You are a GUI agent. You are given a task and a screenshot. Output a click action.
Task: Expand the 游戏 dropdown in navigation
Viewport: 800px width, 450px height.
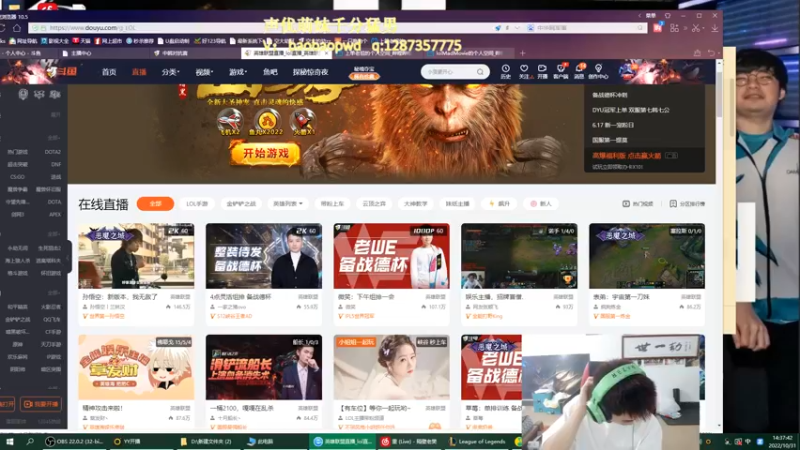point(238,72)
